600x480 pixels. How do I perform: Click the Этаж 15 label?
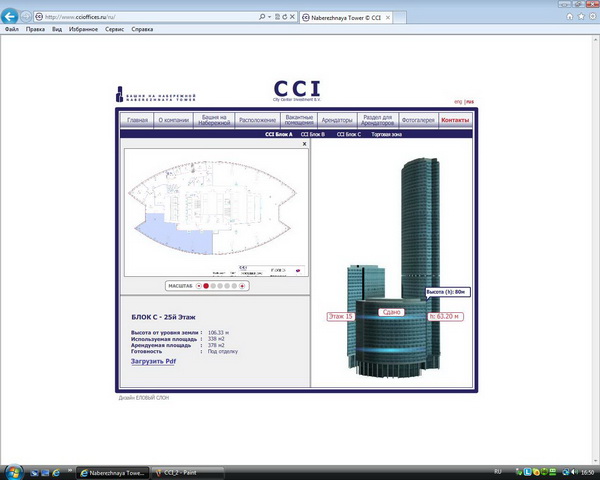coord(340,317)
